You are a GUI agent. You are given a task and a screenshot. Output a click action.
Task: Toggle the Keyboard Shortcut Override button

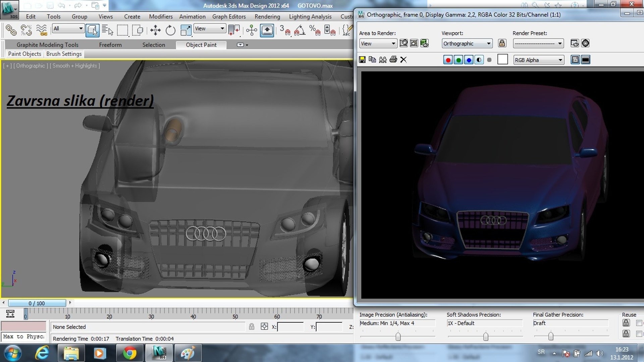click(x=267, y=30)
